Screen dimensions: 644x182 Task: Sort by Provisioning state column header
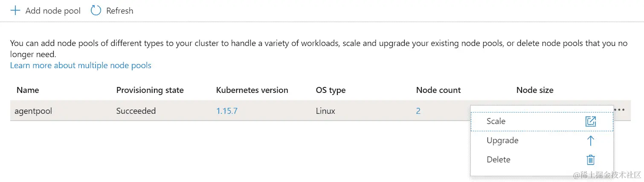(150, 90)
